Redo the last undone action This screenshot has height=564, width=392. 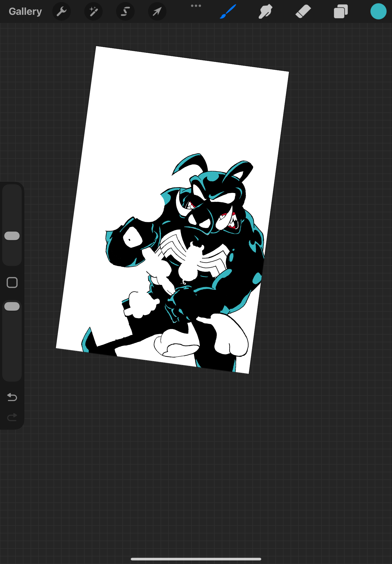tap(12, 417)
